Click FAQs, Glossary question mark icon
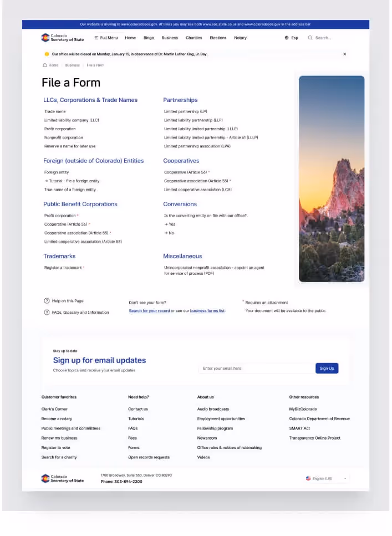The width and height of the screenshot is (392, 536). click(x=47, y=313)
